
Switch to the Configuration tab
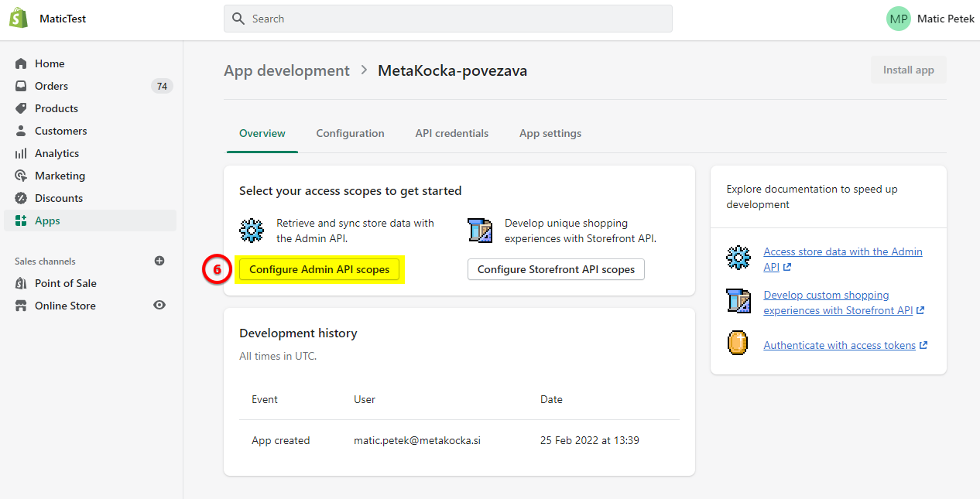point(350,133)
